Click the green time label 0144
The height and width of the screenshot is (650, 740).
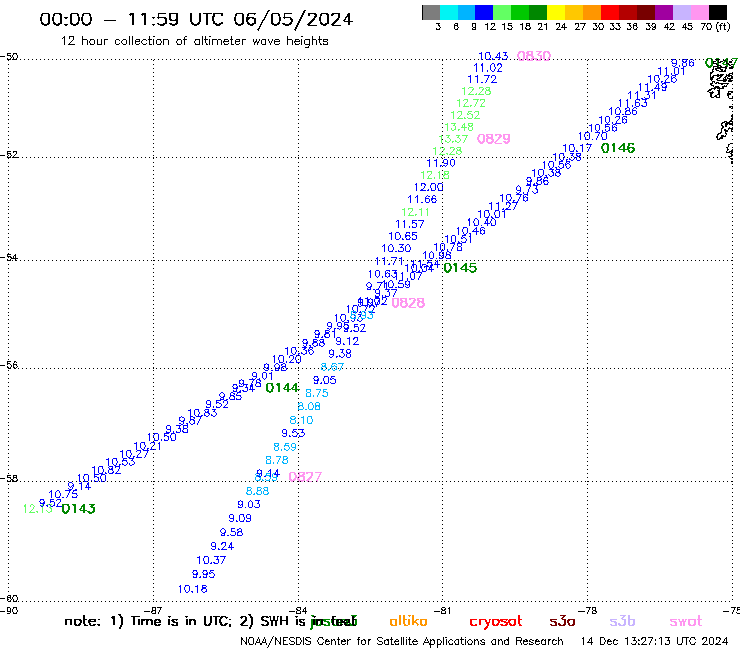click(282, 388)
